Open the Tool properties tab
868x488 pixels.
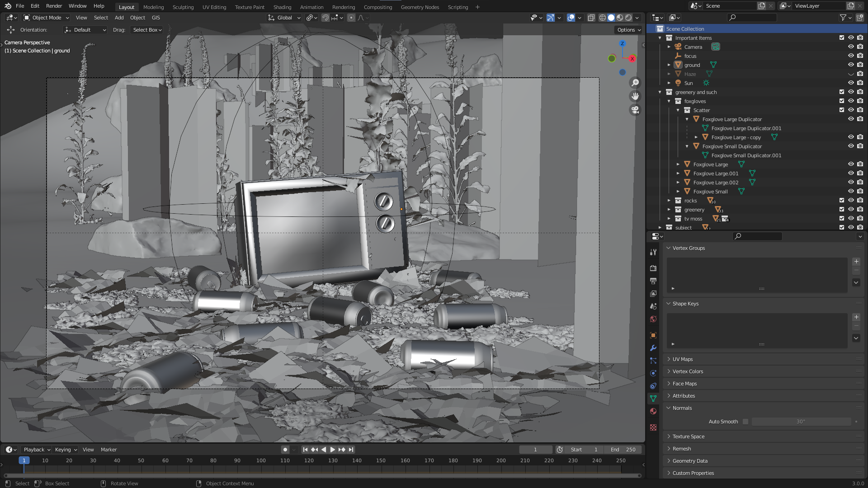click(653, 252)
